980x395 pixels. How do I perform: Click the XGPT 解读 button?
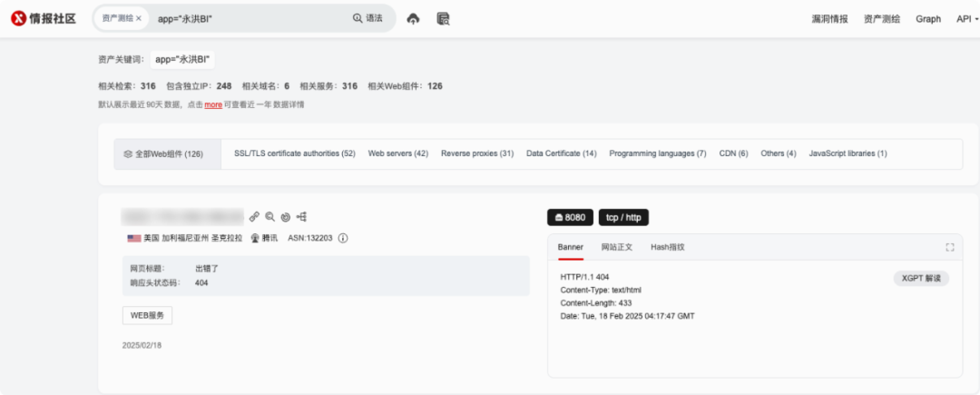point(921,279)
